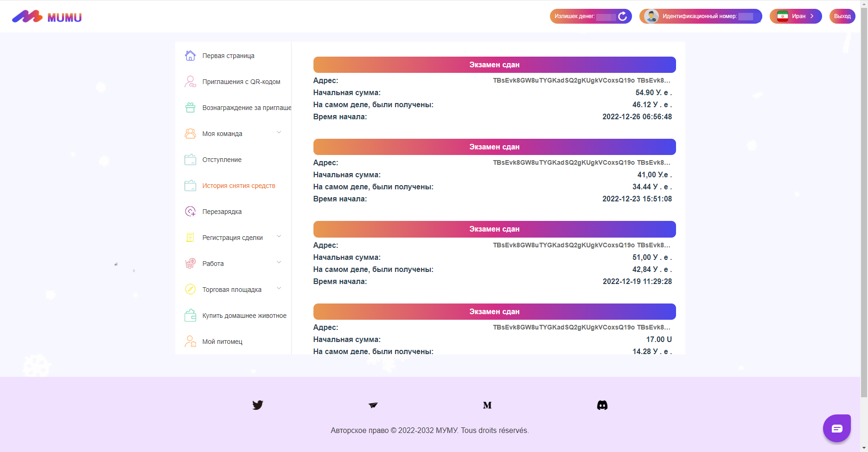
Task: Refresh the balance with the circular arrow icon
Action: [622, 16]
